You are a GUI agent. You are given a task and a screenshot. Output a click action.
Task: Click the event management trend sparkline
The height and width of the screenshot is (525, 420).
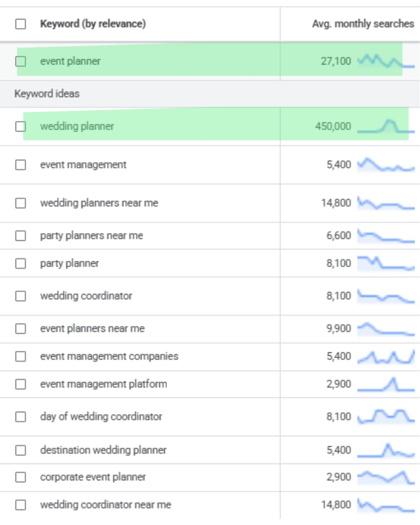(x=386, y=165)
